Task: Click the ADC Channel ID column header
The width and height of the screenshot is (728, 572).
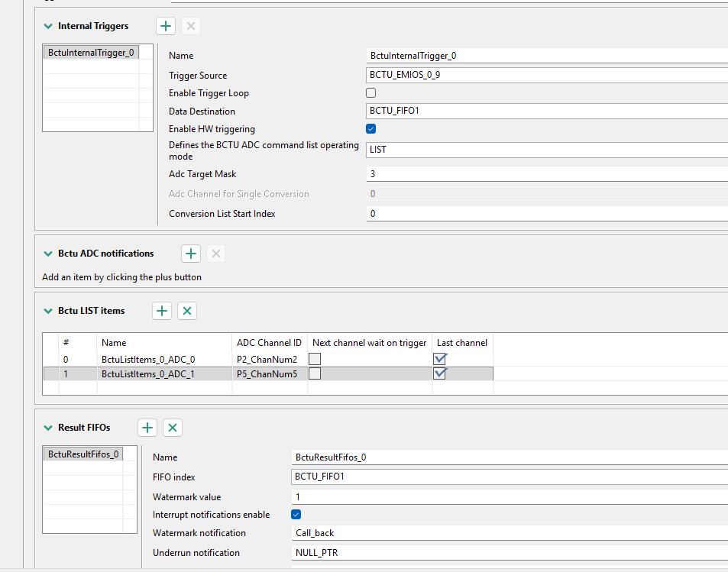Action: [270, 343]
